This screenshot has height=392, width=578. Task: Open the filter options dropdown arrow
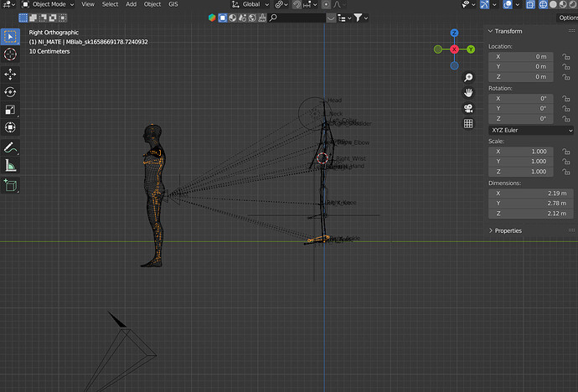(x=366, y=18)
